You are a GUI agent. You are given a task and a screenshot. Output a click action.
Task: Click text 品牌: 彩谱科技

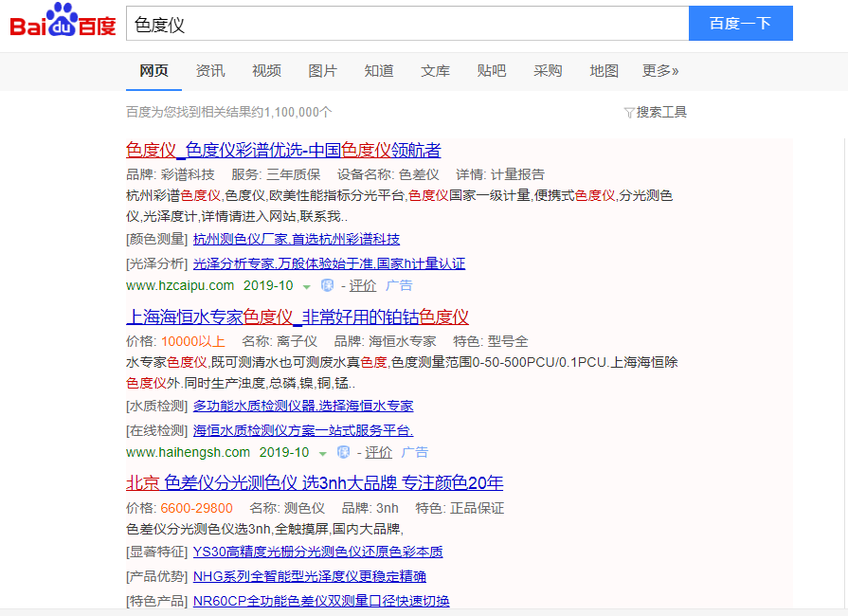pyautogui.click(x=171, y=174)
